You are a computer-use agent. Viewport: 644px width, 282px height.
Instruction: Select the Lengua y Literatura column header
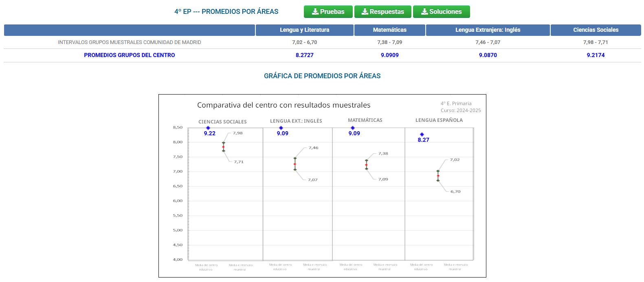(x=304, y=30)
